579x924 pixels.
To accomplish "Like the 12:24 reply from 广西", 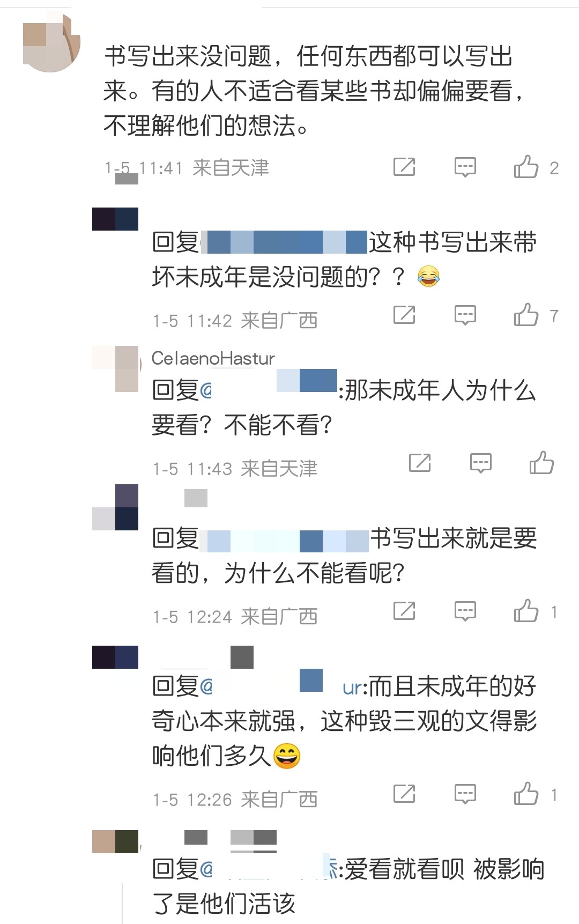I will coord(526,611).
